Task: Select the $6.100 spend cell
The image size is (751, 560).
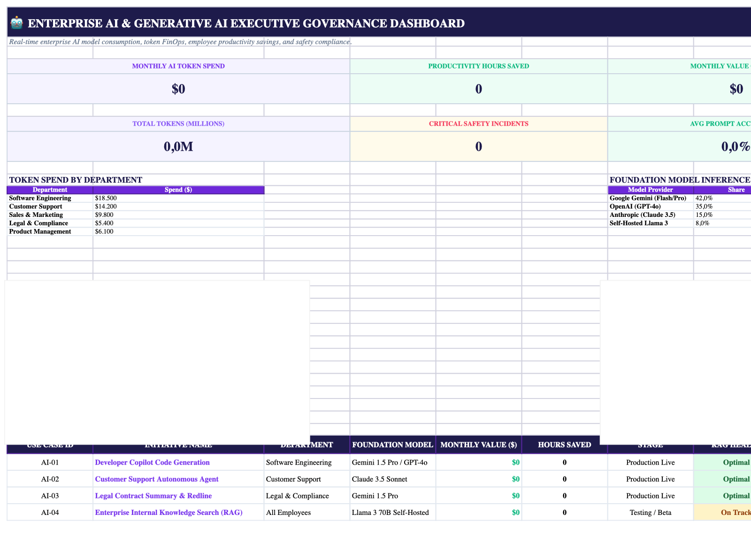Action: [x=178, y=232]
